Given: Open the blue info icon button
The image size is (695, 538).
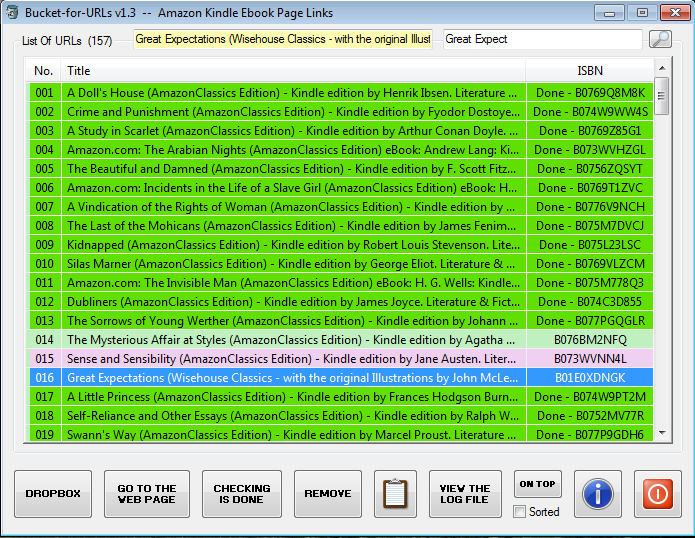Looking at the screenshot, I should click(597, 494).
